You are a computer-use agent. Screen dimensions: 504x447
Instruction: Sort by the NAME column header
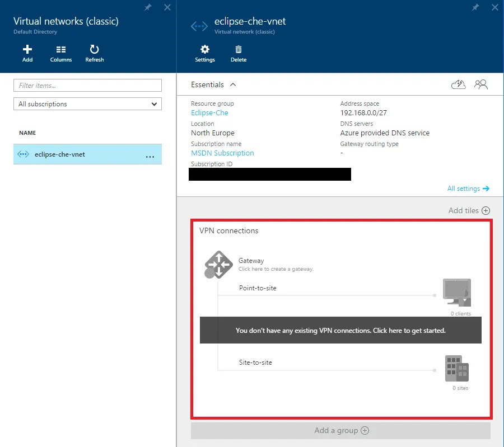coord(27,133)
